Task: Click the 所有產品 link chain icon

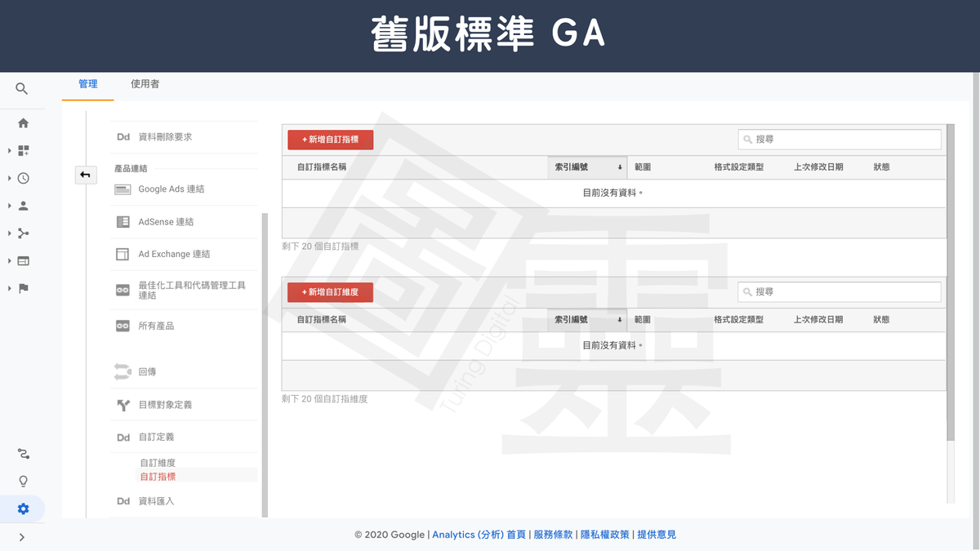Action: [122, 326]
